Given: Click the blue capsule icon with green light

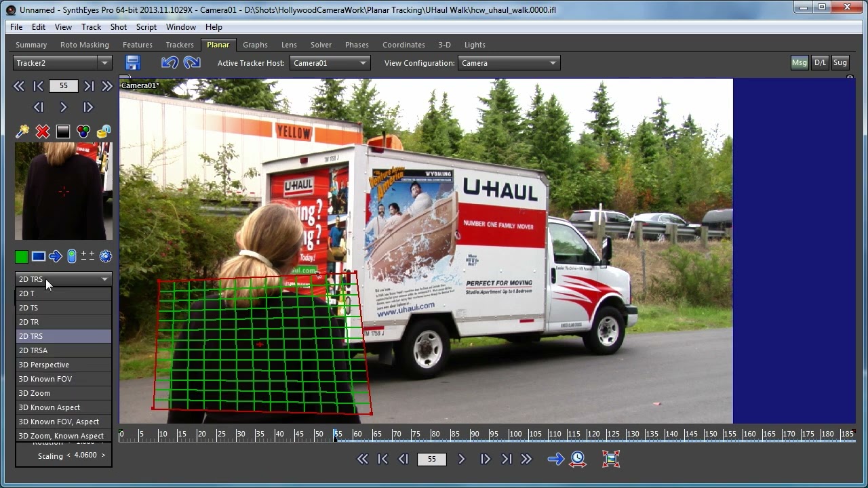Looking at the screenshot, I should (x=72, y=256).
